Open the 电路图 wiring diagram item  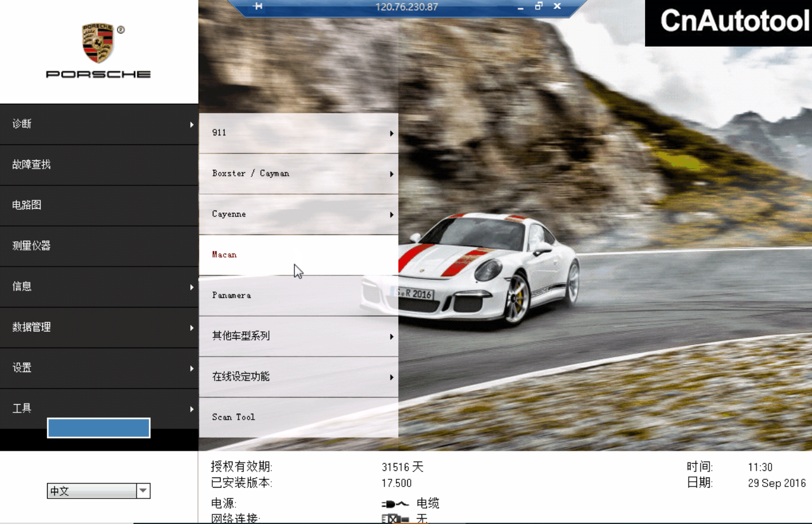click(x=99, y=205)
